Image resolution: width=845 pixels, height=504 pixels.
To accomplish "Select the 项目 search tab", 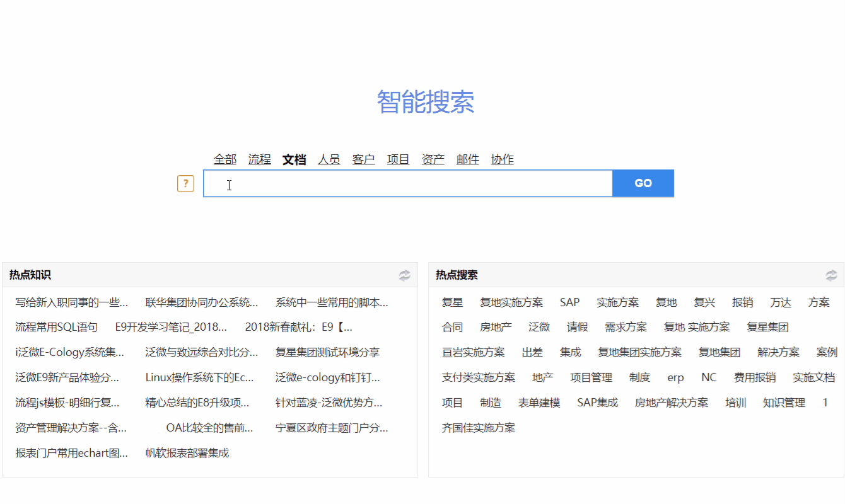I will pyautogui.click(x=399, y=159).
